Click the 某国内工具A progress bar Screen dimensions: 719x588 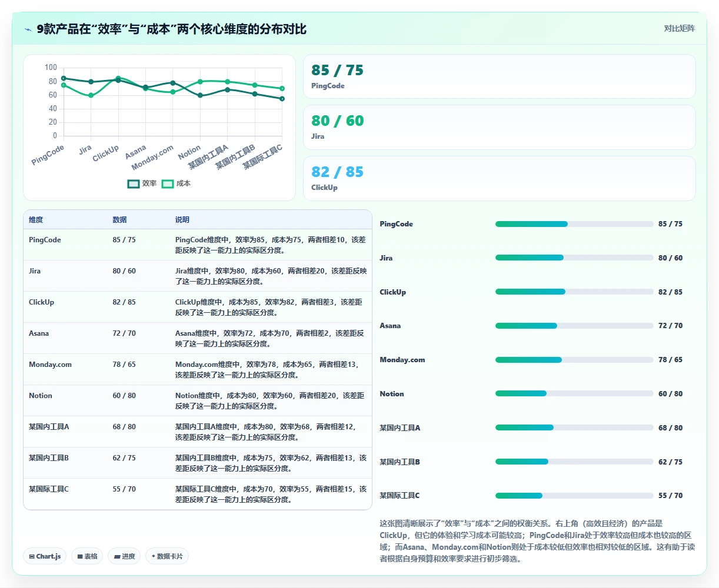pyautogui.click(x=574, y=427)
